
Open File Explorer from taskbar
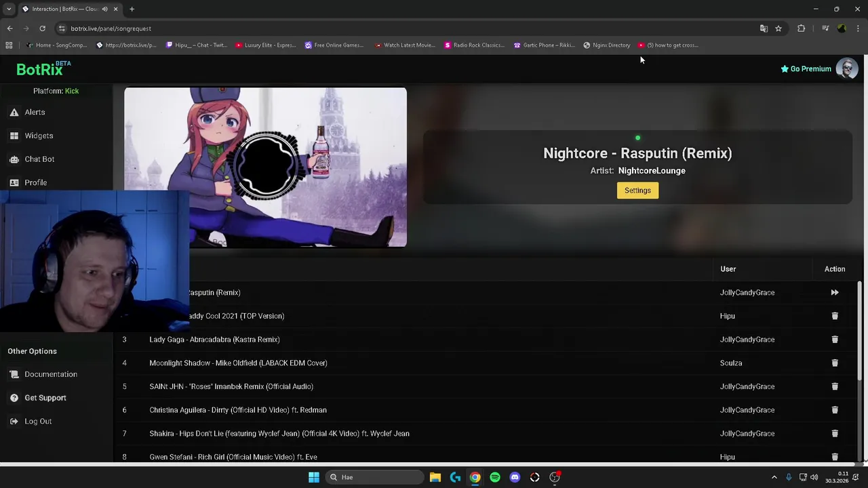coord(435,477)
